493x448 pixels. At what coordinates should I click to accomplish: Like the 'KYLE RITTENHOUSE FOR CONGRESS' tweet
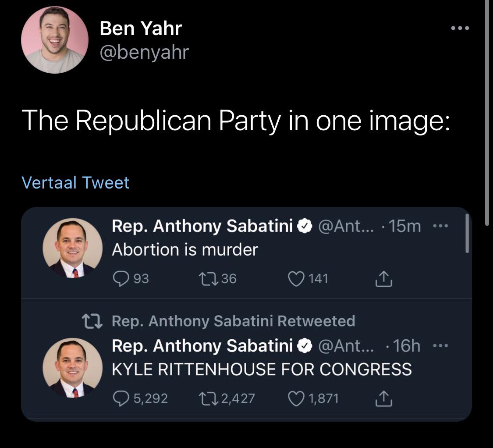295,398
